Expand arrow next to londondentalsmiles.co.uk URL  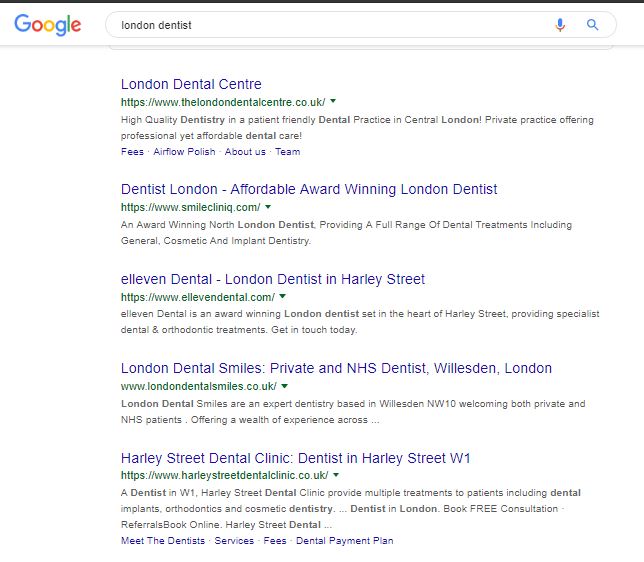tap(285, 386)
